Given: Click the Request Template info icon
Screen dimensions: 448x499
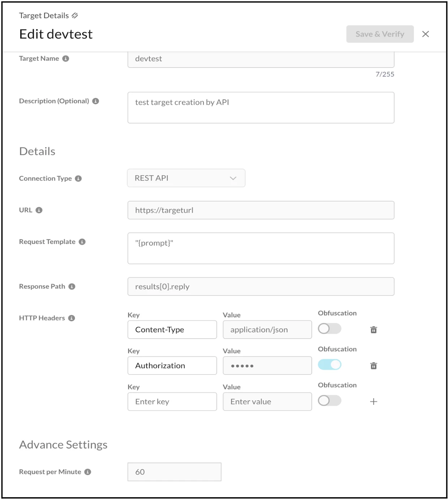Looking at the screenshot, I should 82,242.
